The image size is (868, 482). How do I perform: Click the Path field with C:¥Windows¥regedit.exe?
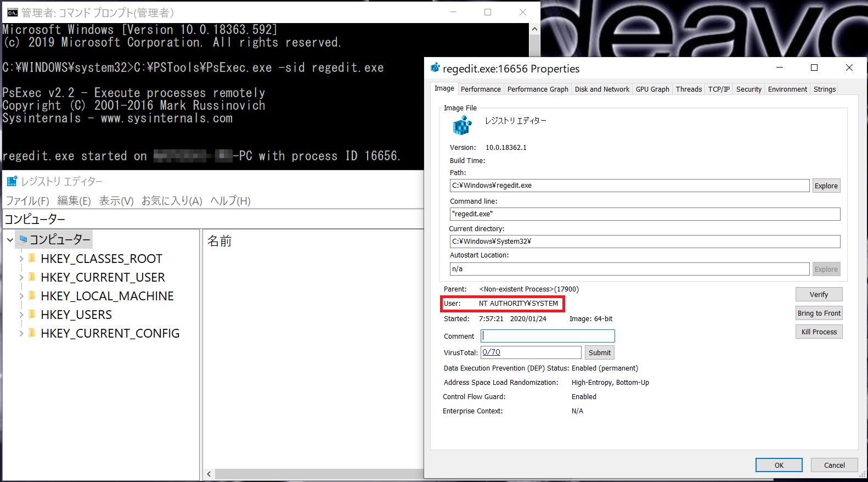(x=630, y=186)
